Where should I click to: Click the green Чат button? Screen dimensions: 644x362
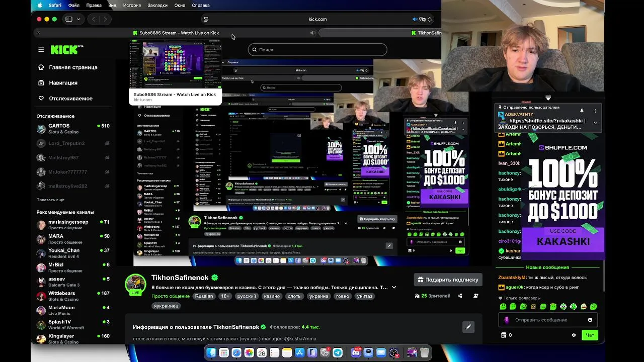click(590, 335)
